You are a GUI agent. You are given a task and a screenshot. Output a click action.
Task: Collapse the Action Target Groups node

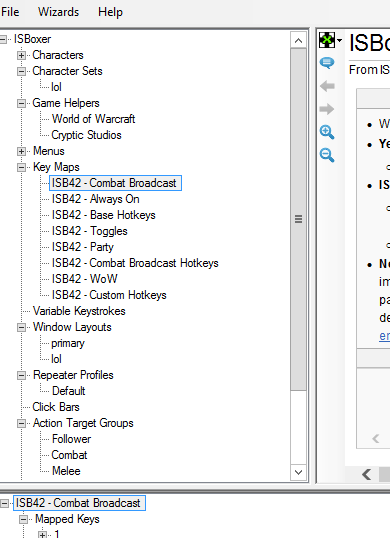coord(22,423)
